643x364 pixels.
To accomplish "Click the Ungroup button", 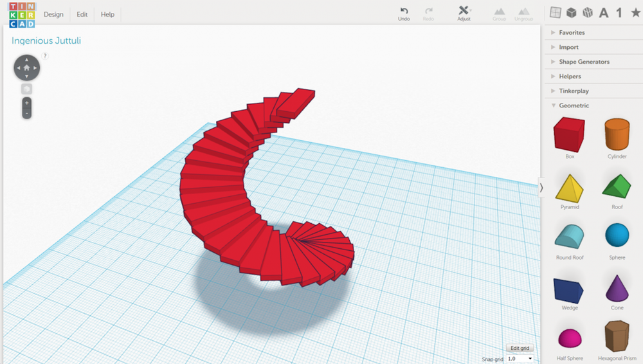I will [x=523, y=14].
